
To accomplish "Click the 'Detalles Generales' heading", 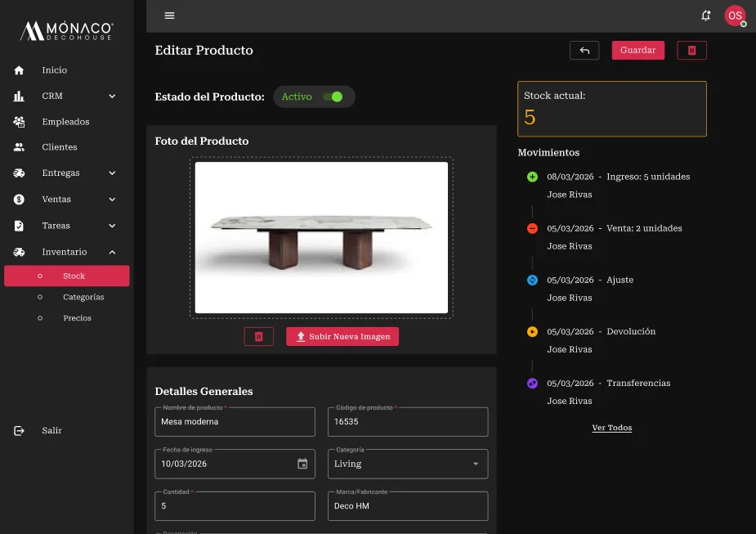I will click(204, 392).
